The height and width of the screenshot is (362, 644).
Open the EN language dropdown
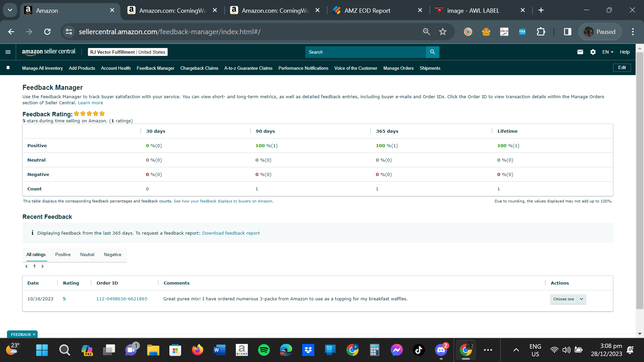click(x=607, y=52)
